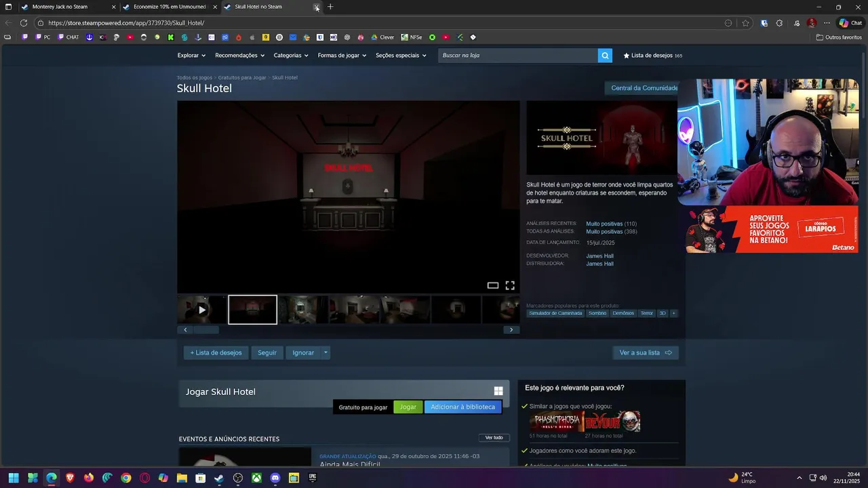This screenshot has width=868, height=488.
Task: Expand the Categorias dropdown
Action: (291, 56)
